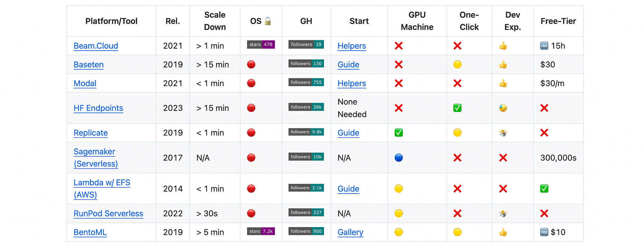644x249 pixels.
Task: Click the green checkmark in HF Endpoints row
Action: (x=457, y=108)
